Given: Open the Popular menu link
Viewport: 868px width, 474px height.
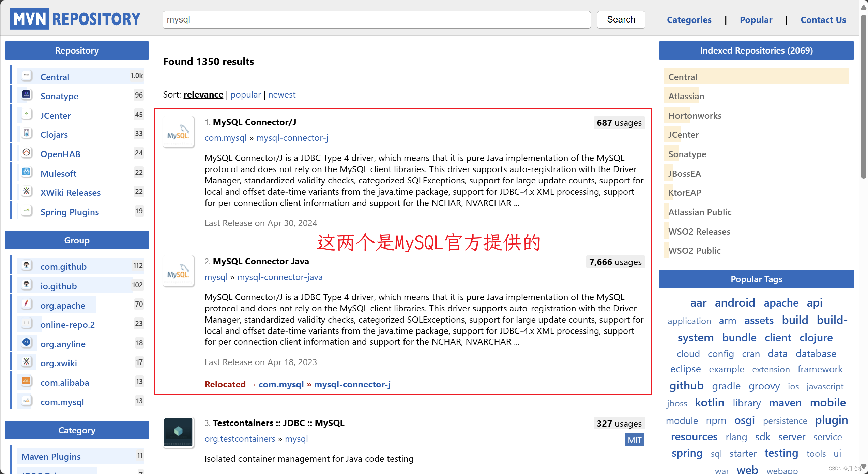Looking at the screenshot, I should tap(756, 20).
